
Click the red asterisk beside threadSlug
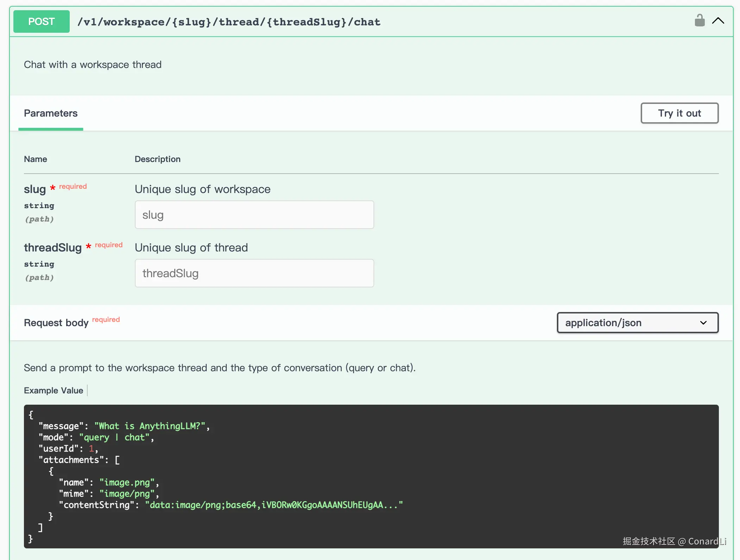(x=88, y=246)
